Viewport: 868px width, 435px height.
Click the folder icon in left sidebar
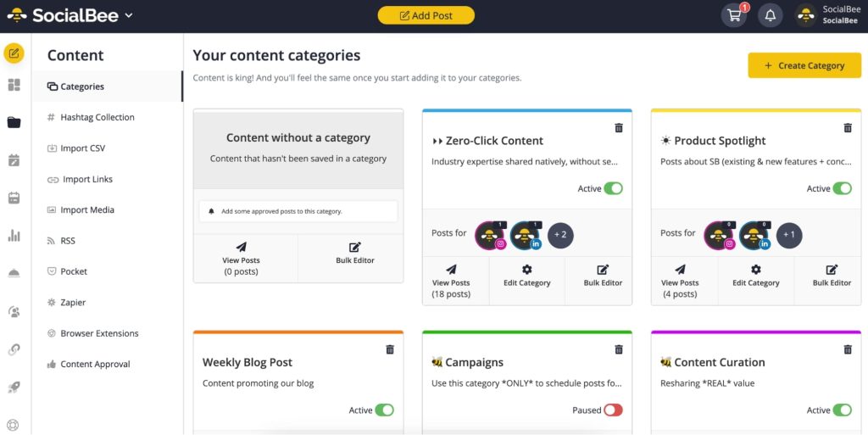[x=14, y=122]
